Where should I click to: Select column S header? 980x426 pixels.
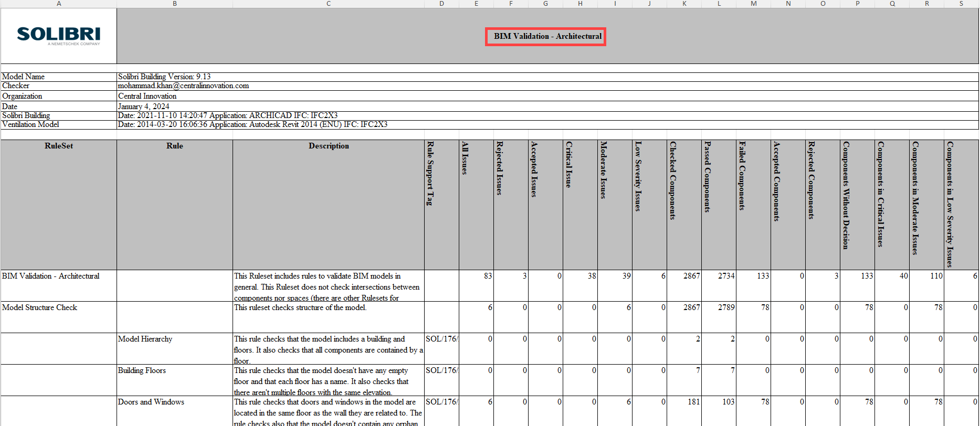[961, 4]
